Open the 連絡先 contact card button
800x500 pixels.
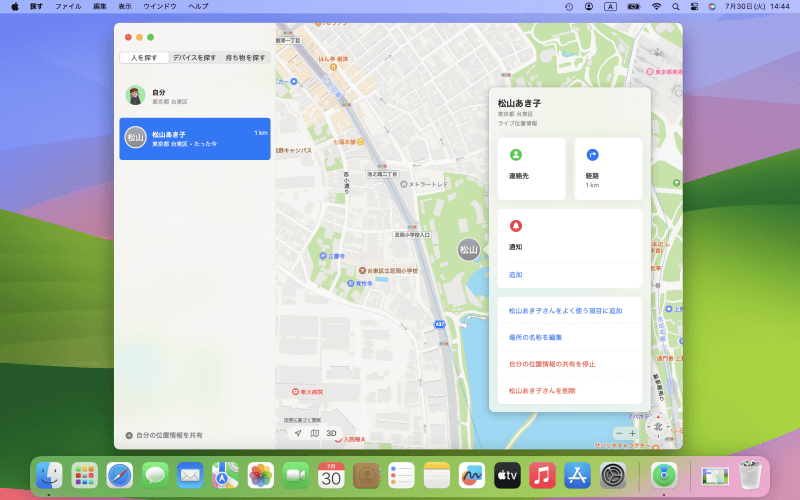531,168
